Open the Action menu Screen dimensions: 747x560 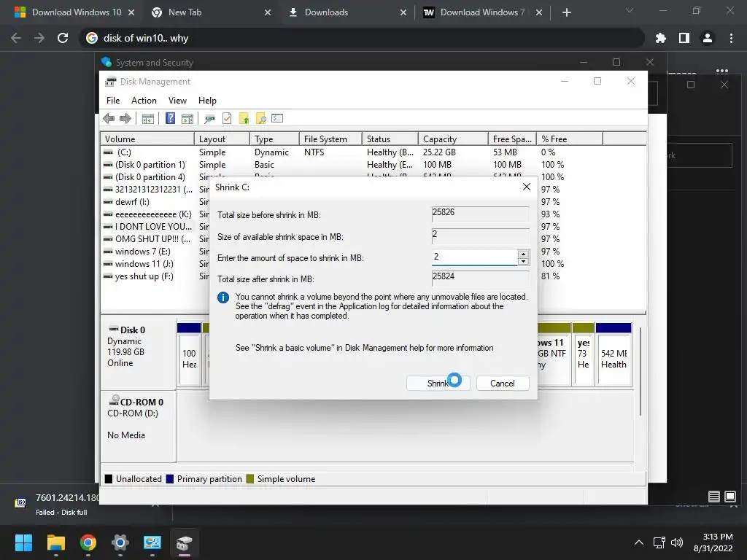pyautogui.click(x=144, y=101)
